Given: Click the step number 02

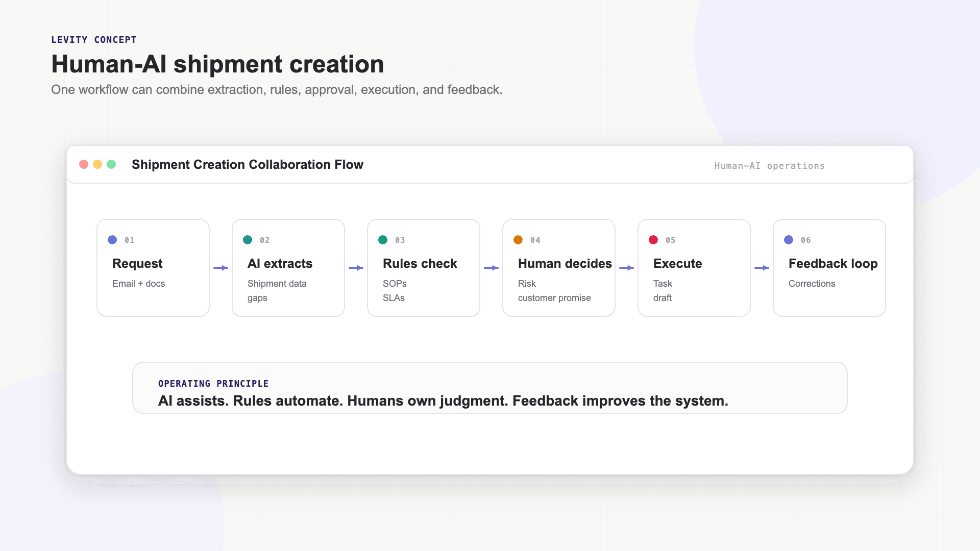Looking at the screenshot, I should tap(265, 240).
